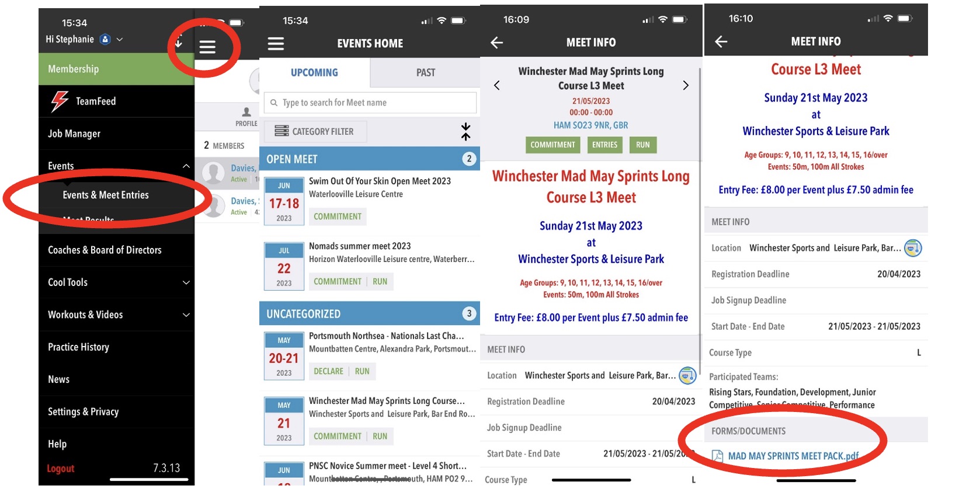Image resolution: width=980 pixels, height=496 pixels.
Task: Go to the previous meet using the left chevron
Action: 497,86
